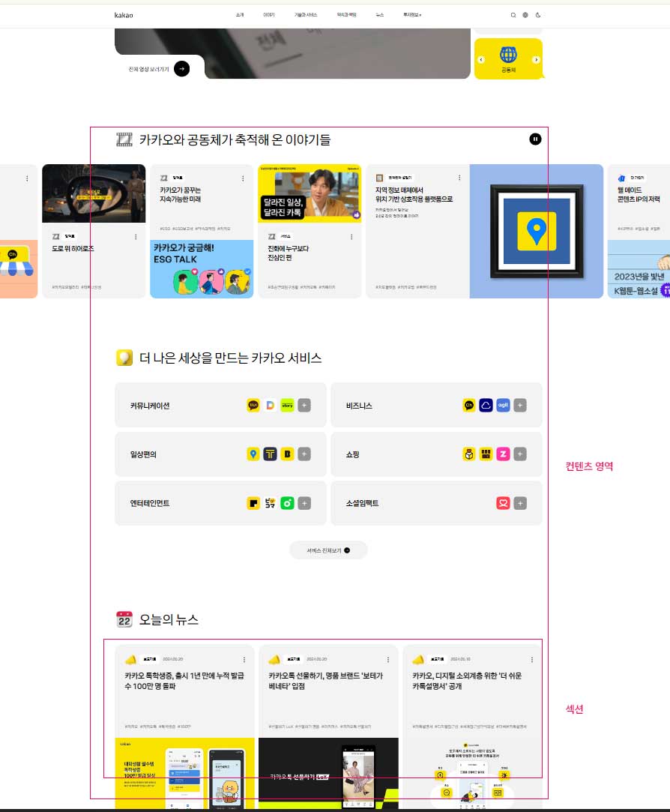Click the 서비스 전체보기 button
670x812 pixels.
328,550
